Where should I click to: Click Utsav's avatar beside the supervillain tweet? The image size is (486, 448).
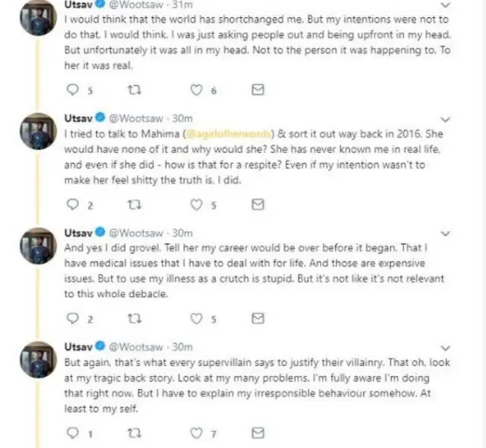click(35, 361)
